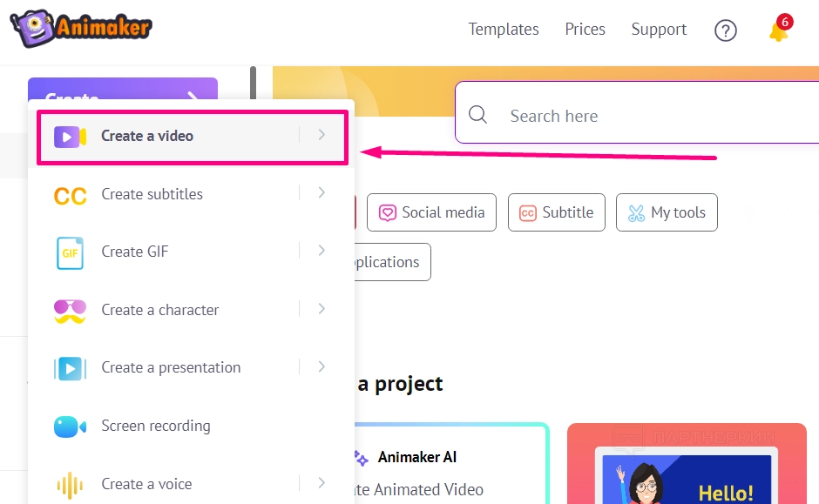Click the GIF file icon
This screenshot has width=819, height=504.
(x=70, y=252)
